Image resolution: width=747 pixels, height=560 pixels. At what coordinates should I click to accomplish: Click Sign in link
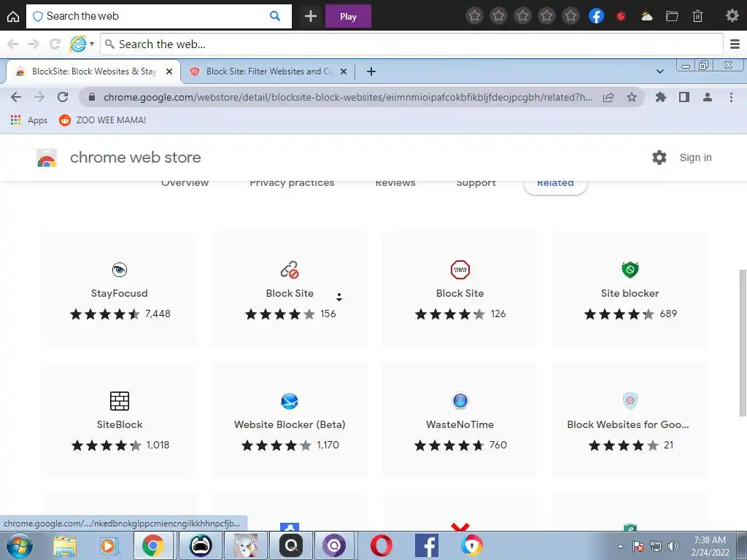[695, 157]
